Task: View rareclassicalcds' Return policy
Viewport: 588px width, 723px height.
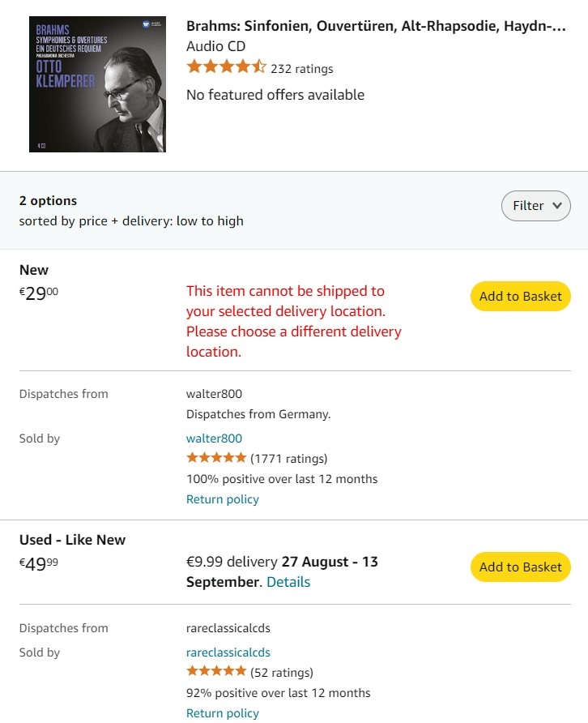Action: tap(223, 713)
